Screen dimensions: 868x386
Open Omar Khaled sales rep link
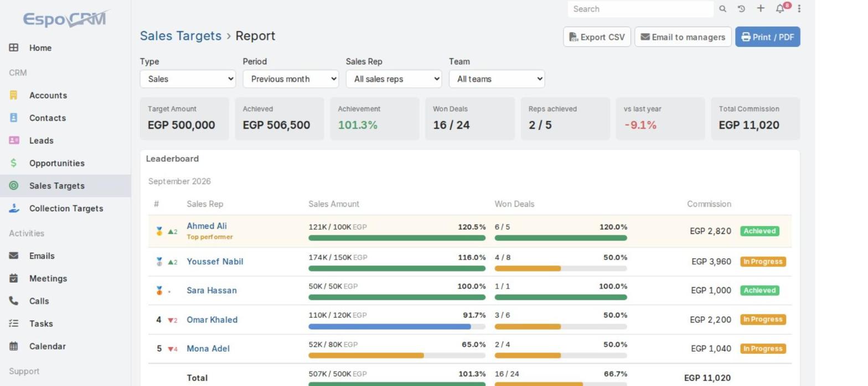tap(212, 320)
